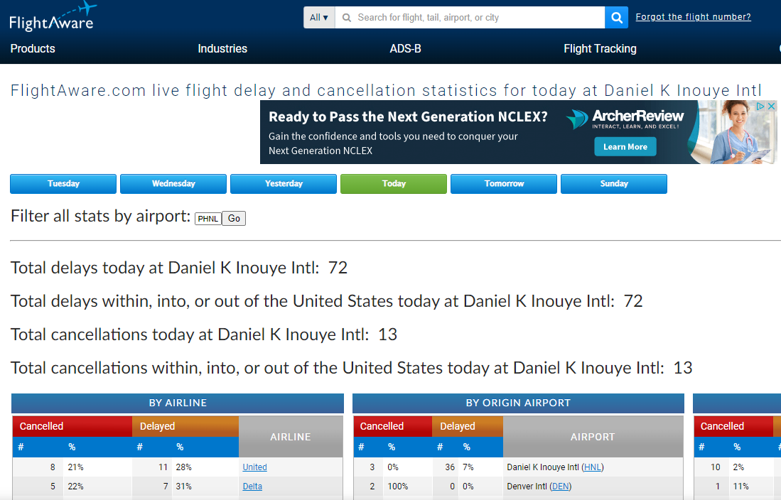Open the Products menu
Viewport: 781px width, 500px height.
coord(33,49)
